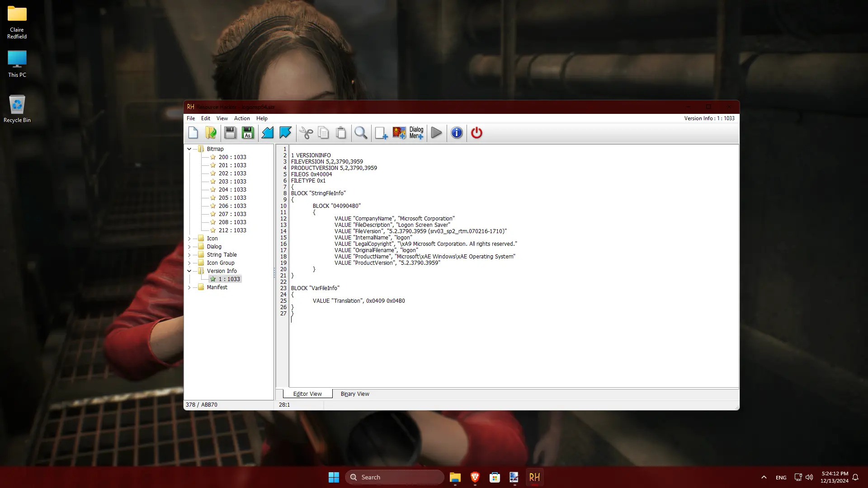Select the Icon Group folder label
Viewport: 868px width, 488px height.
tap(221, 263)
